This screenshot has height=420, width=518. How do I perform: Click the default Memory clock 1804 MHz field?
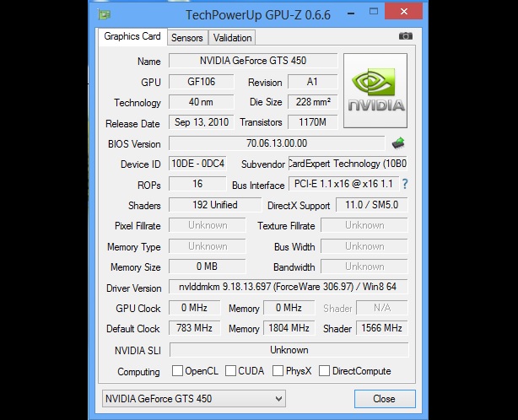coord(289,328)
